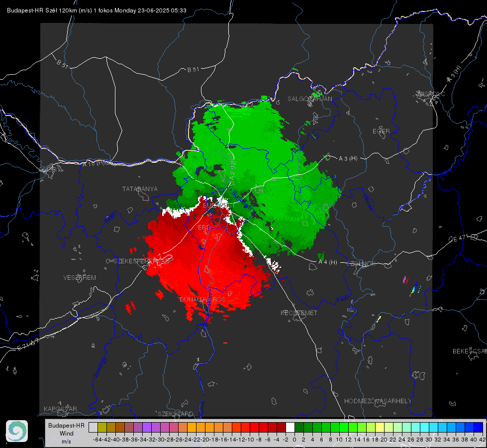Pick the dark blue last legend swatch

tap(479, 427)
